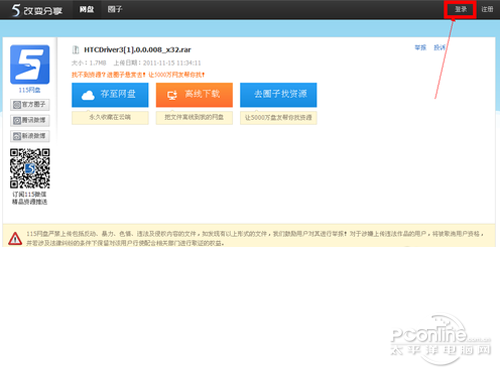The width and height of the screenshot is (500, 375).
Task: Click the 订阅115微信 caption under QR code
Action: pyautogui.click(x=29, y=194)
